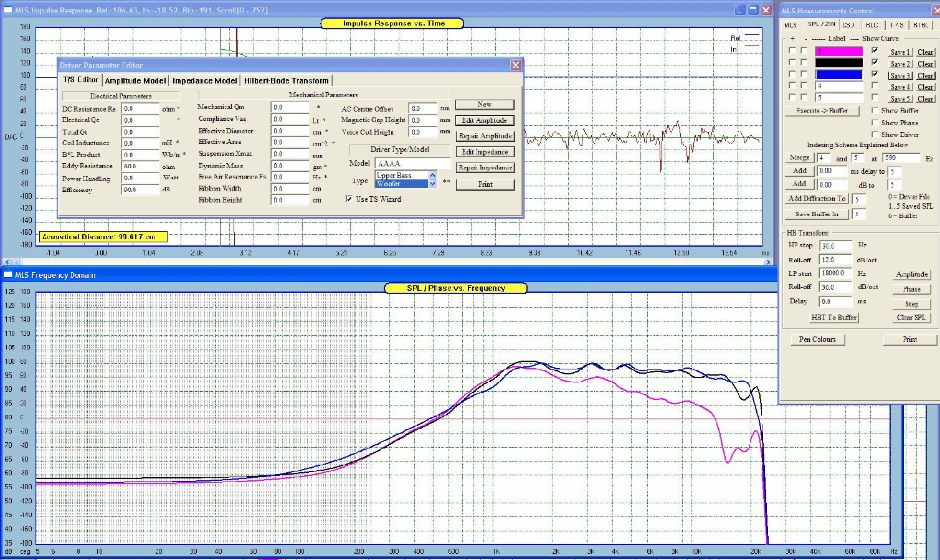Click Print in the Driver Parameter Editor

point(485,184)
